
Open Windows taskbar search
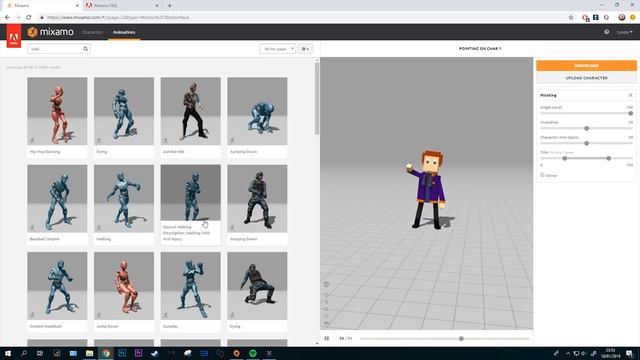coord(24,353)
